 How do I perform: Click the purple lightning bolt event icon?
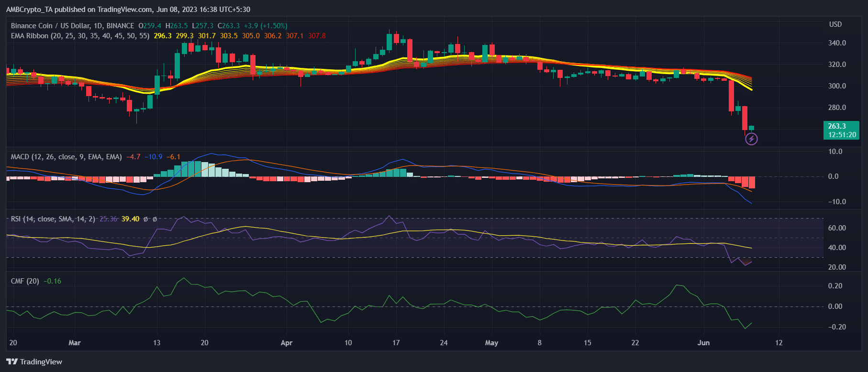pos(751,139)
